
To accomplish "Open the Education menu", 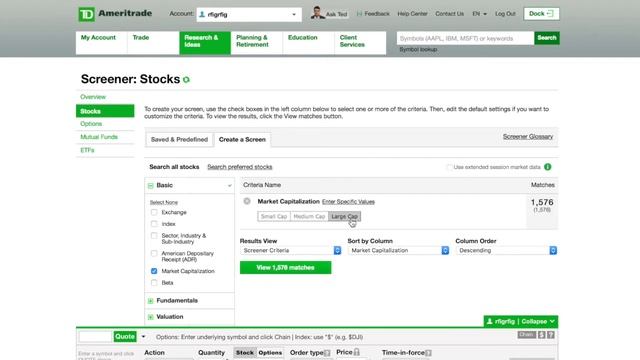I will point(309,43).
